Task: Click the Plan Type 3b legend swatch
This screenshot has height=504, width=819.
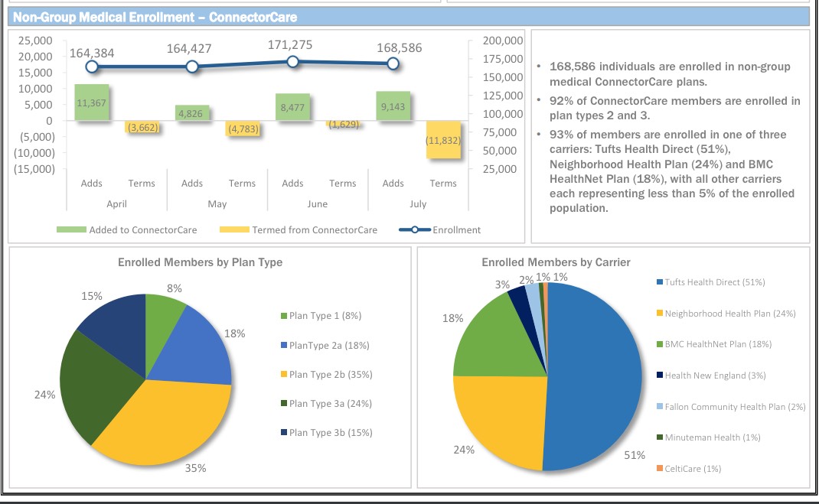Action: click(283, 433)
